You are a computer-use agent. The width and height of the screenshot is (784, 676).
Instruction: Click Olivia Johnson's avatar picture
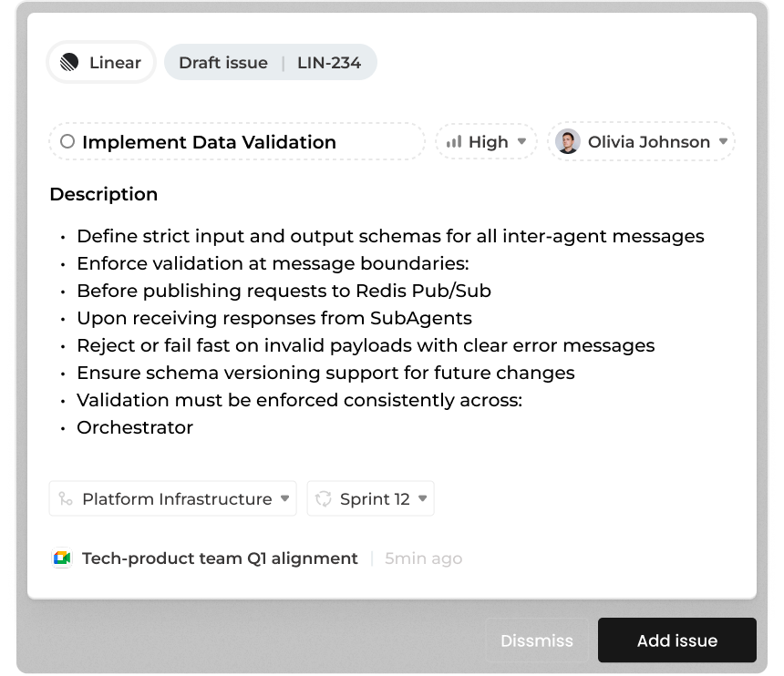(x=568, y=142)
